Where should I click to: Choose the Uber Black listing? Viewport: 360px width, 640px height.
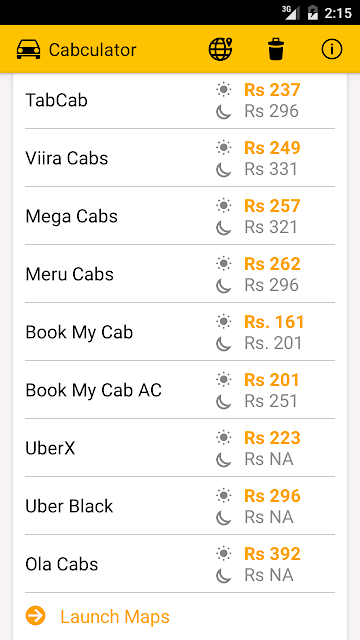pos(180,506)
